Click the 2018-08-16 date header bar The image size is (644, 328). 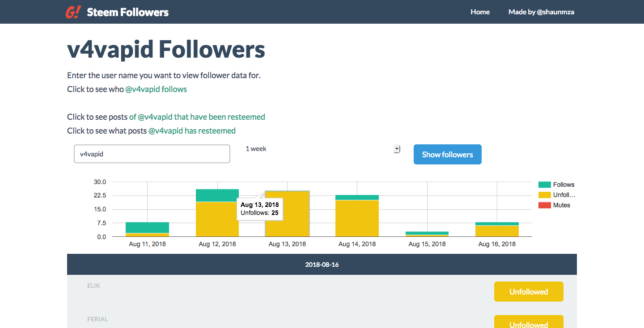[x=322, y=265]
